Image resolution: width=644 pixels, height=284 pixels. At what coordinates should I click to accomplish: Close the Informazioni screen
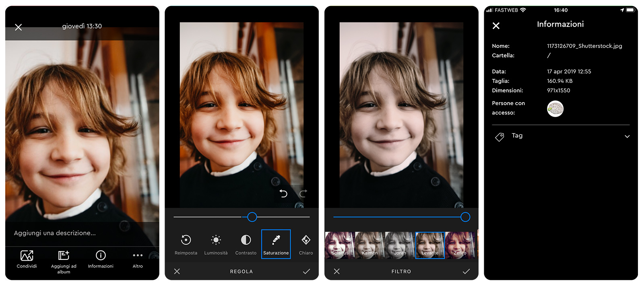(x=496, y=26)
